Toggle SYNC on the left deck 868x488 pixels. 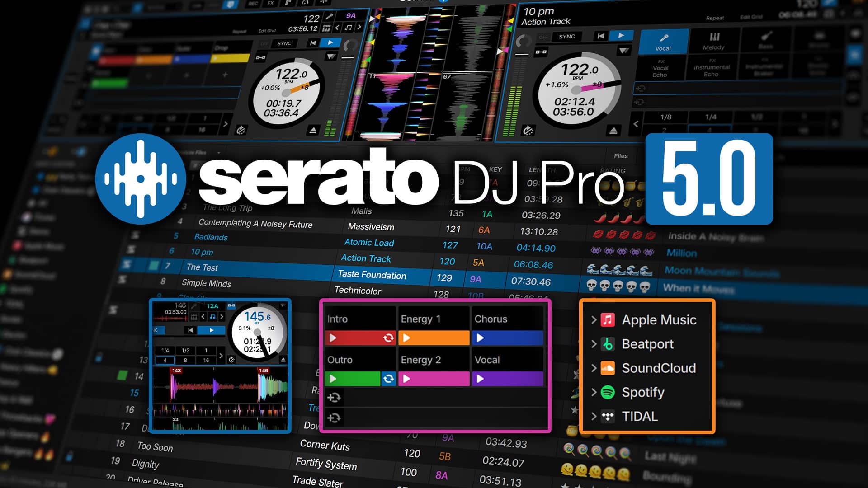click(x=284, y=43)
